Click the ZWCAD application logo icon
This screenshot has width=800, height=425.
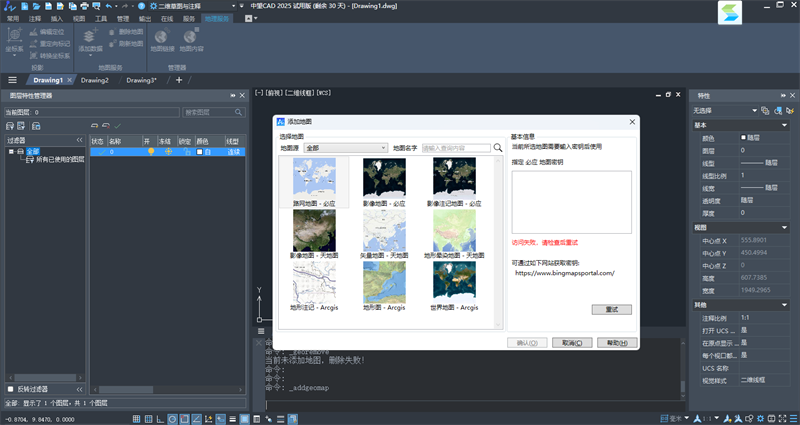point(9,6)
